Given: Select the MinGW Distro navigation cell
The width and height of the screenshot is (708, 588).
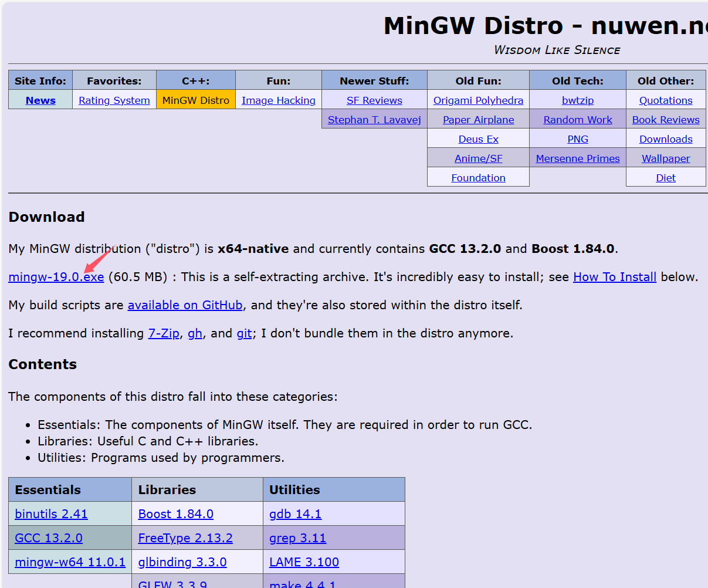Looking at the screenshot, I should tap(196, 100).
